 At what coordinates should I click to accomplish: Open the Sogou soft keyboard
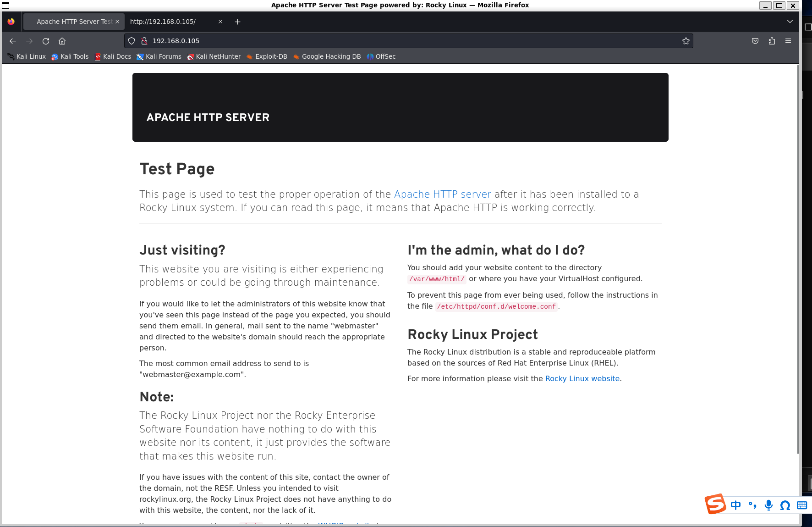[802, 505]
